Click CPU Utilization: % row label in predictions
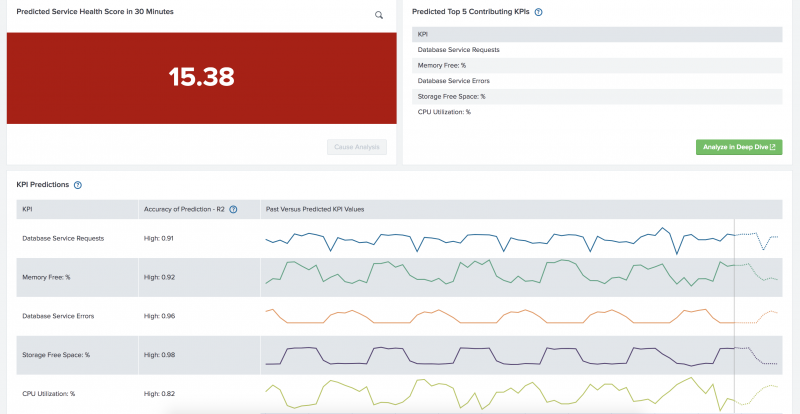 (x=48, y=394)
